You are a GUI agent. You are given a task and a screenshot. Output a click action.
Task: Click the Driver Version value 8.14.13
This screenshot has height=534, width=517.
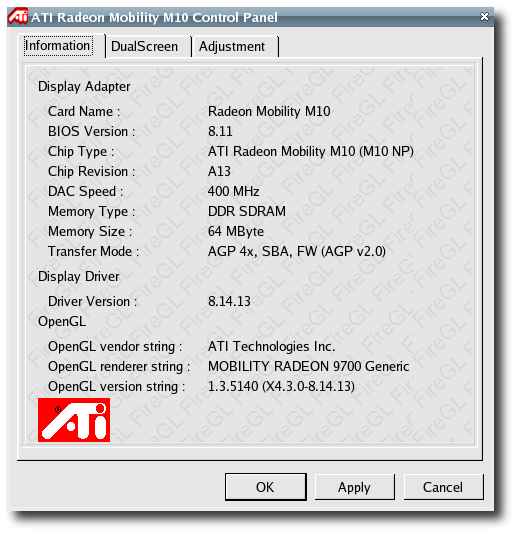tap(229, 301)
